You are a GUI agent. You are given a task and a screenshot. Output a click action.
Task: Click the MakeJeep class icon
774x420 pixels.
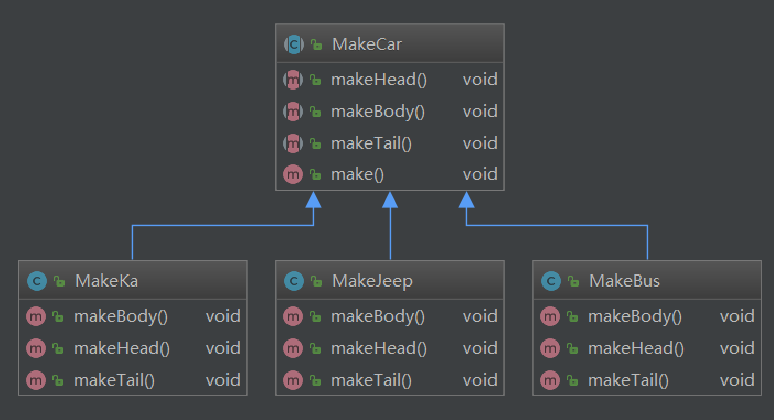point(293,281)
